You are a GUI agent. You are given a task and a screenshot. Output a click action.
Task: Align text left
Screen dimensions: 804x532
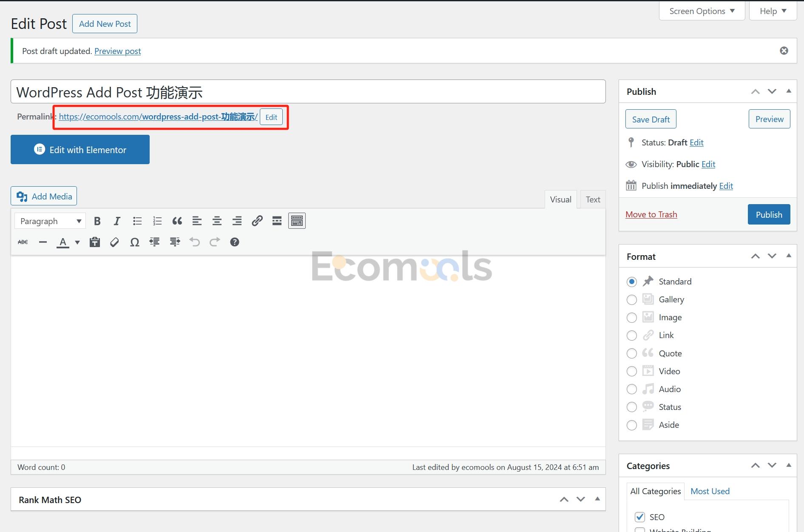coord(197,221)
